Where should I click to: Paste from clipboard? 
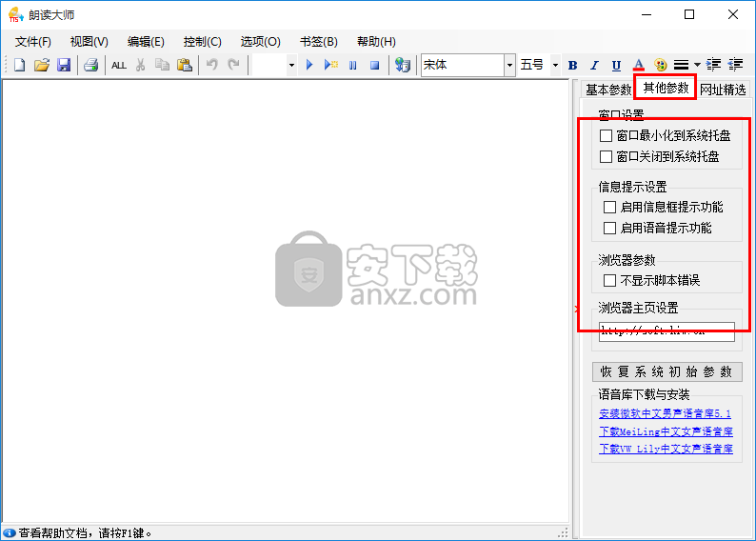click(185, 65)
